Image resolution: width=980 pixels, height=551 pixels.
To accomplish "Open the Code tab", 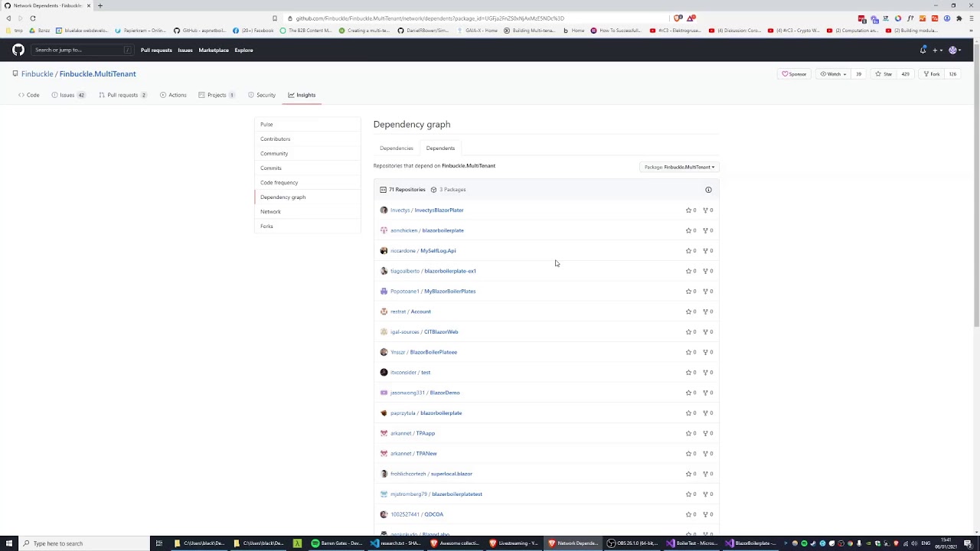I will pos(29,95).
